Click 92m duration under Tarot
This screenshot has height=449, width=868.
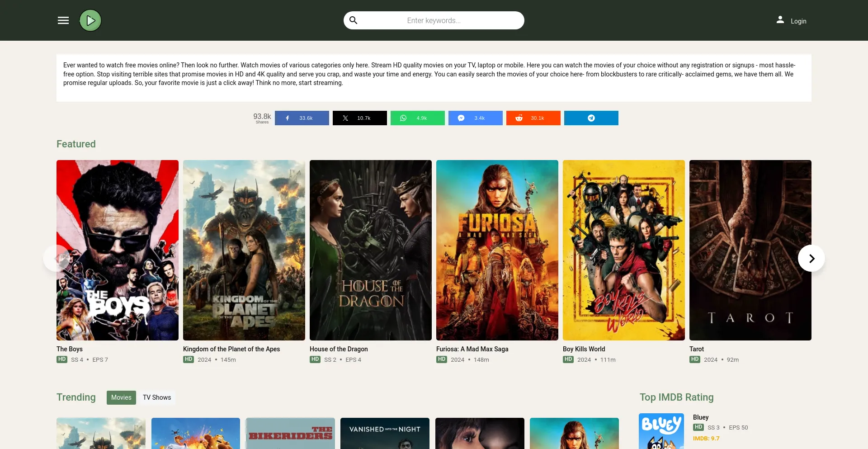tap(733, 360)
